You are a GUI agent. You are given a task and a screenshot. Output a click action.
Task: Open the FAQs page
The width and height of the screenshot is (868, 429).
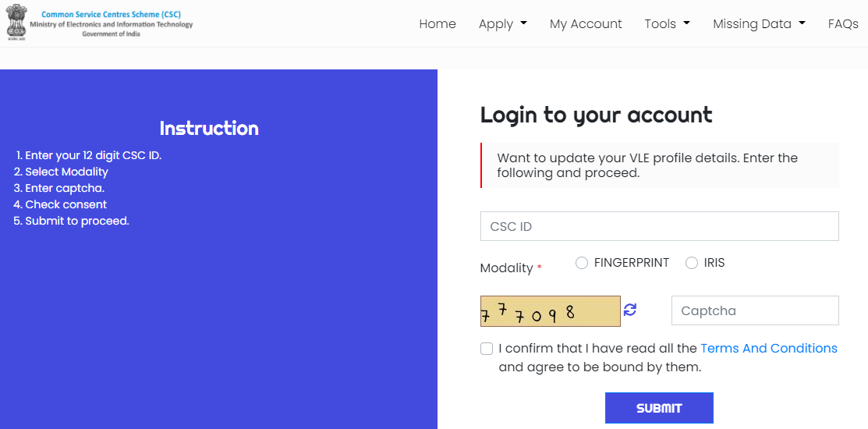[843, 24]
